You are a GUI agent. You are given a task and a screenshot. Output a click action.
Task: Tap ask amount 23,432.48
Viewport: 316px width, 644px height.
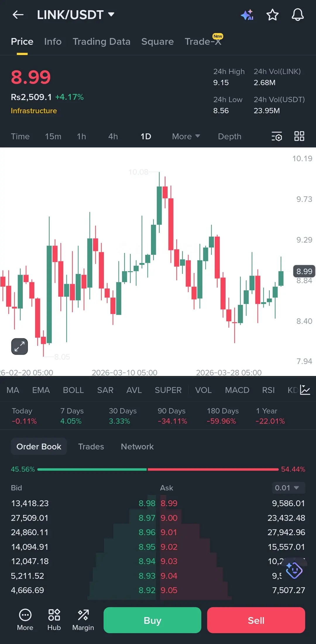(x=286, y=518)
